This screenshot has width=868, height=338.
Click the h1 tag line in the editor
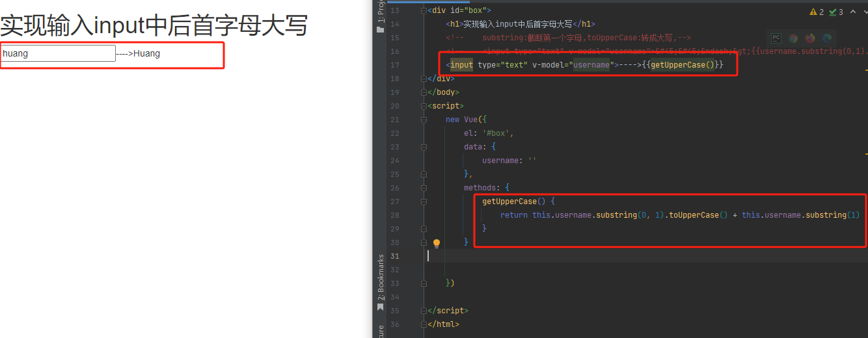coord(521,24)
